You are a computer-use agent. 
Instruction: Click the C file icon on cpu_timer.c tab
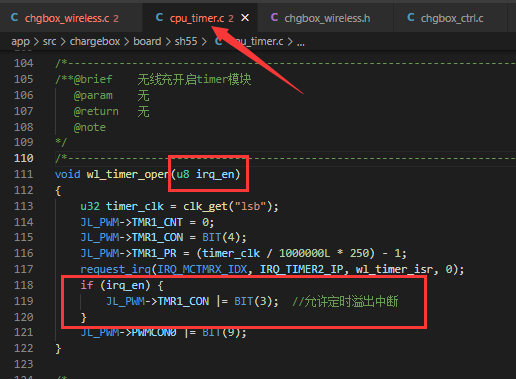[x=159, y=17]
